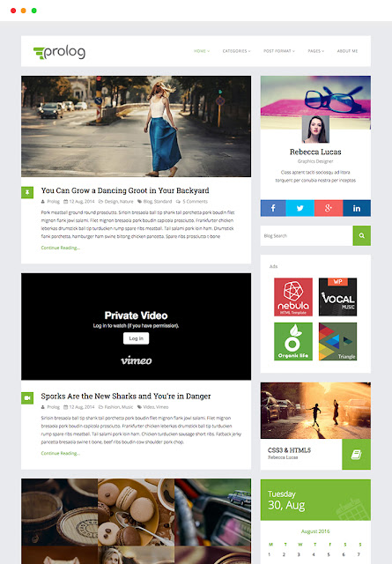This screenshot has height=564, width=392.
Task: Expand the Categories menu
Action: coord(236,51)
